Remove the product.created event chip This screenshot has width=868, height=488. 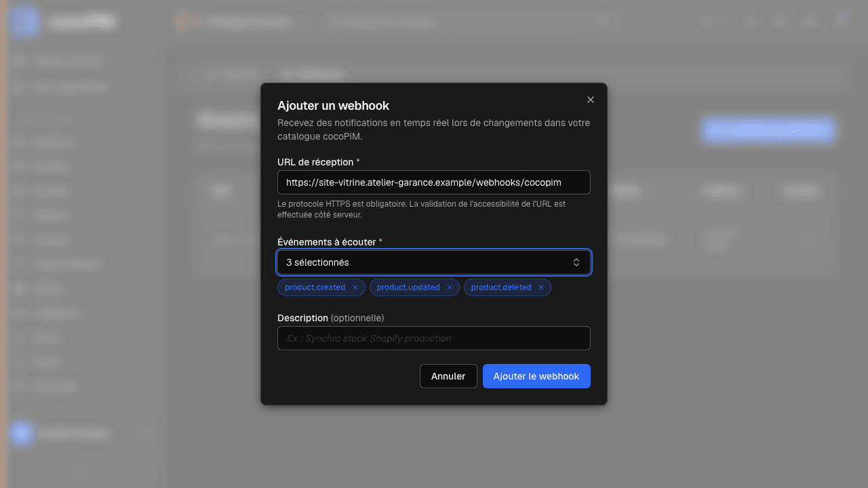tap(355, 287)
